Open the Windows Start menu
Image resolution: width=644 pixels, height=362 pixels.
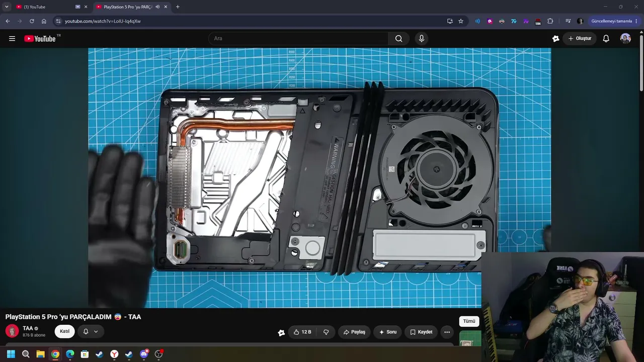tap(11, 354)
